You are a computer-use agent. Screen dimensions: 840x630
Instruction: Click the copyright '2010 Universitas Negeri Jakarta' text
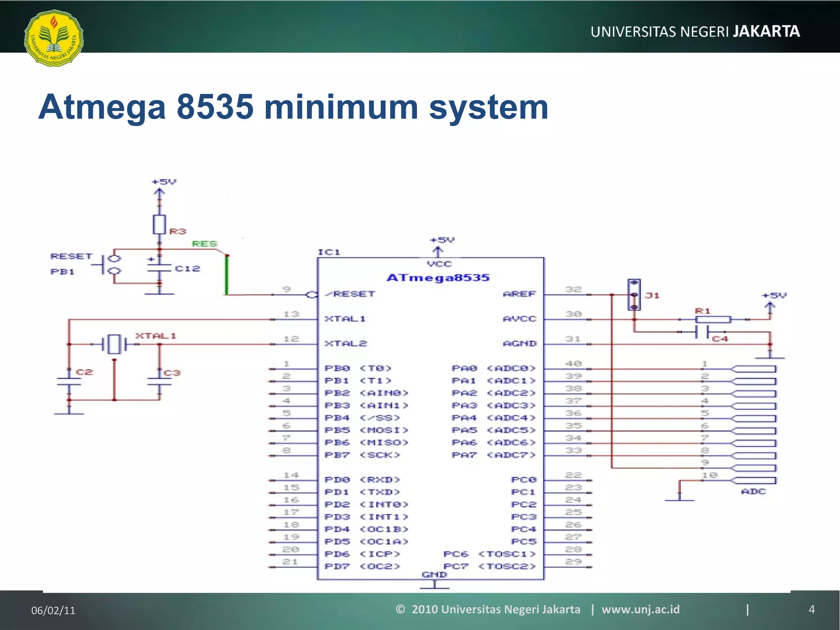pos(496,609)
